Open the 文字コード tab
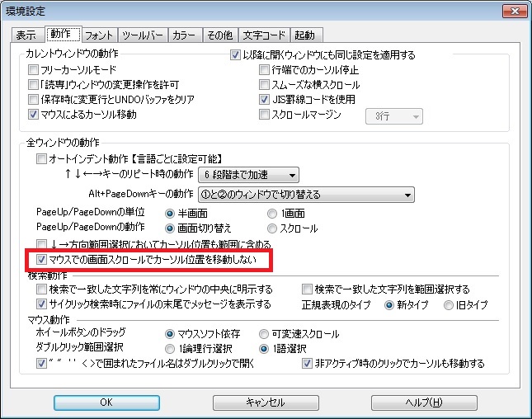Screen dimensions: 532x419 tap(262, 35)
